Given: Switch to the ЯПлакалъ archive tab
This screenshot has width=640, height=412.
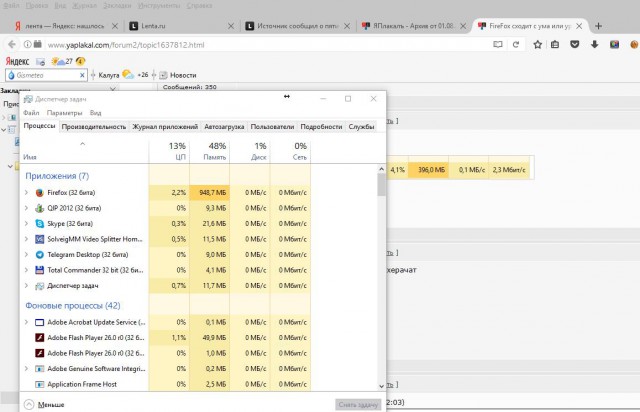Looking at the screenshot, I should pos(413,26).
